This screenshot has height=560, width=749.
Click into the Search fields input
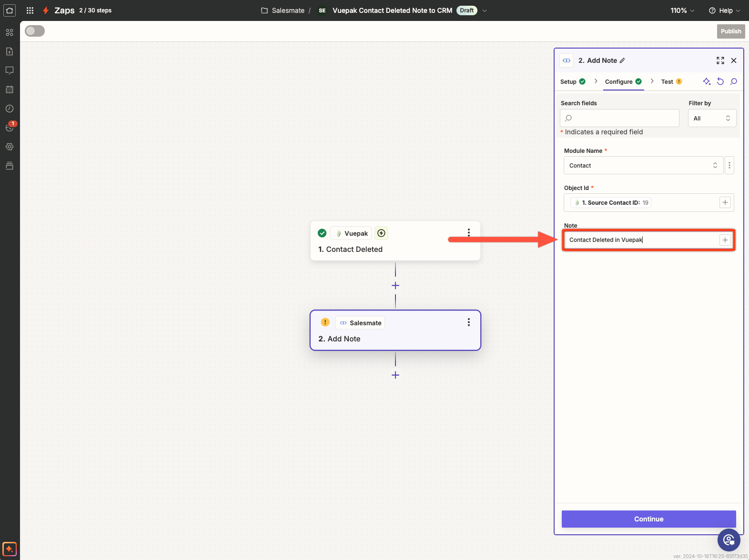(x=619, y=119)
